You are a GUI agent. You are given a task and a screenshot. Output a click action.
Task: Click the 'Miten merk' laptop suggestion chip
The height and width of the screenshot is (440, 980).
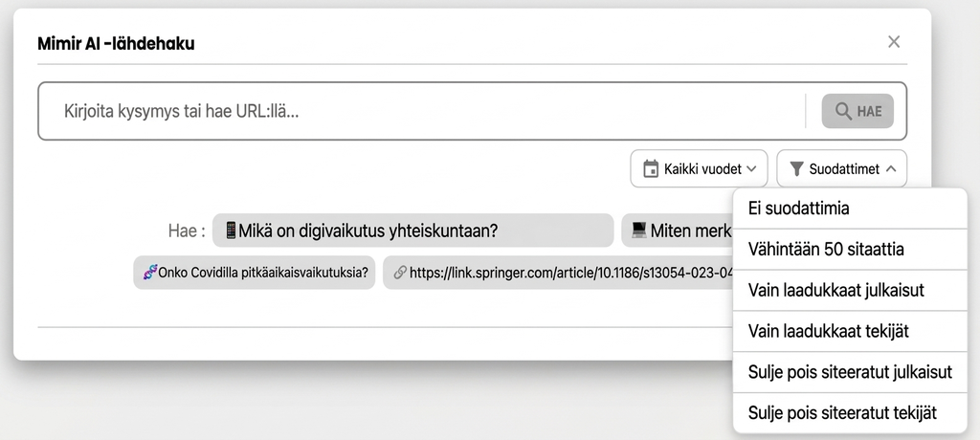[x=678, y=231]
